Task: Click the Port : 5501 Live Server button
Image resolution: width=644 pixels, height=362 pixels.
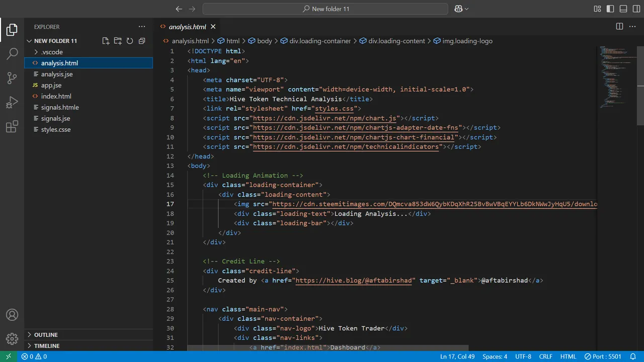Action: (x=603, y=356)
